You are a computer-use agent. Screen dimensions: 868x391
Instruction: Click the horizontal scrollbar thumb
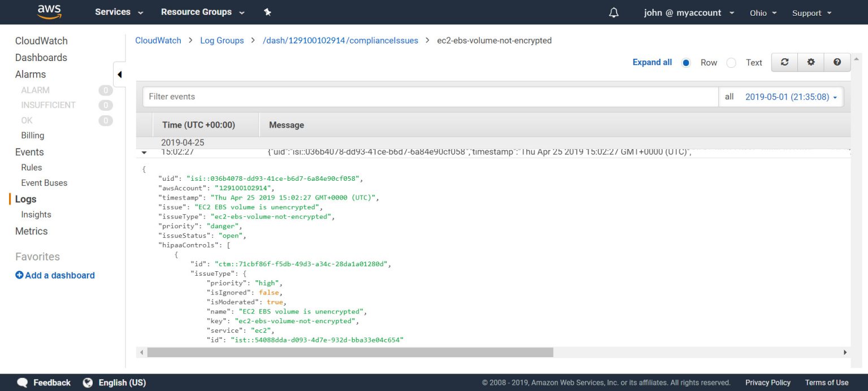click(x=350, y=352)
